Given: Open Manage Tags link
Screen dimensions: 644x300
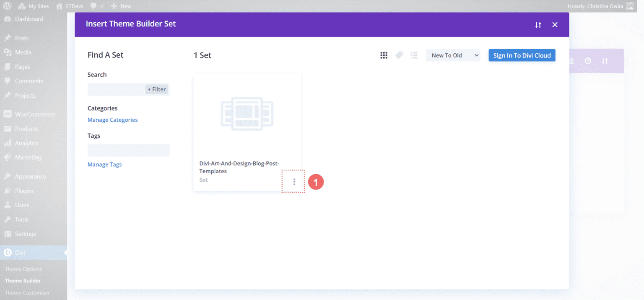Looking at the screenshot, I should (104, 164).
